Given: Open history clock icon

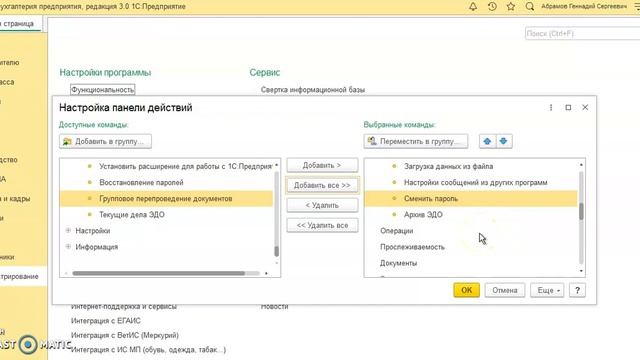Looking at the screenshot, I should click(492, 6).
